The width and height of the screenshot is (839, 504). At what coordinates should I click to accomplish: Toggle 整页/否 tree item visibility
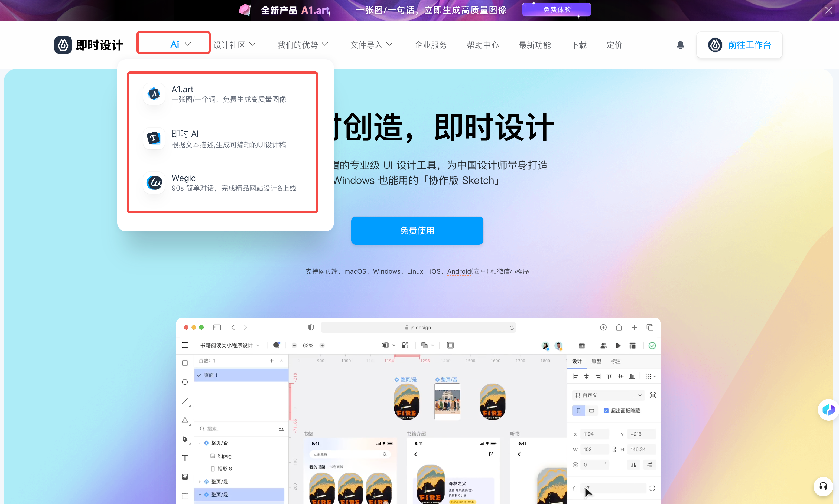[200, 442]
